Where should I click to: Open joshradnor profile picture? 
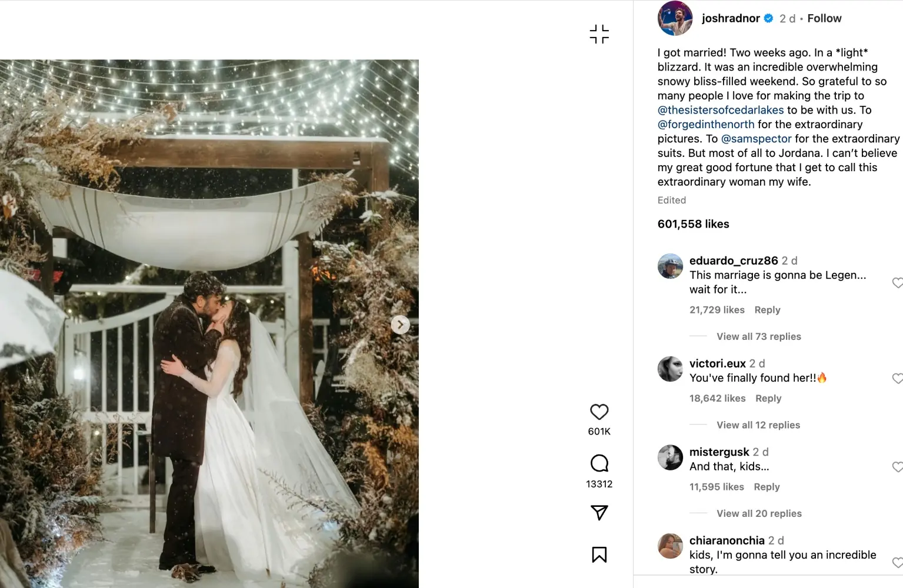675,18
